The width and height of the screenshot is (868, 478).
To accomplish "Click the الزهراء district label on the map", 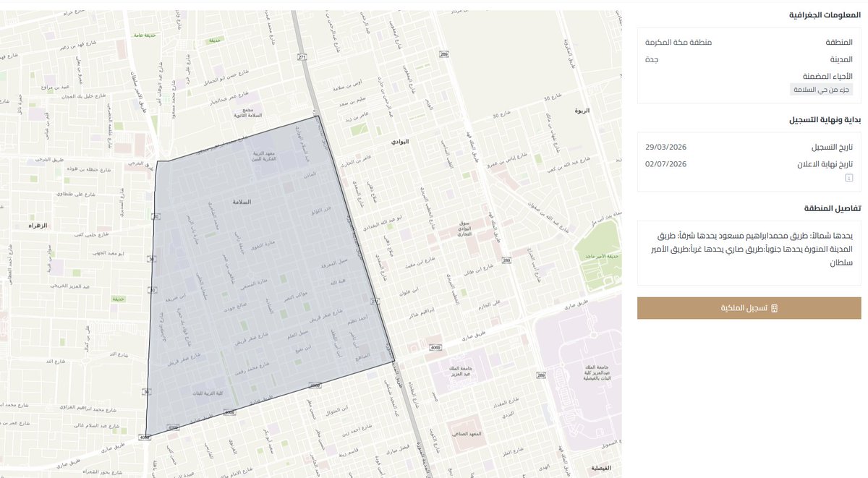I will 36,226.
